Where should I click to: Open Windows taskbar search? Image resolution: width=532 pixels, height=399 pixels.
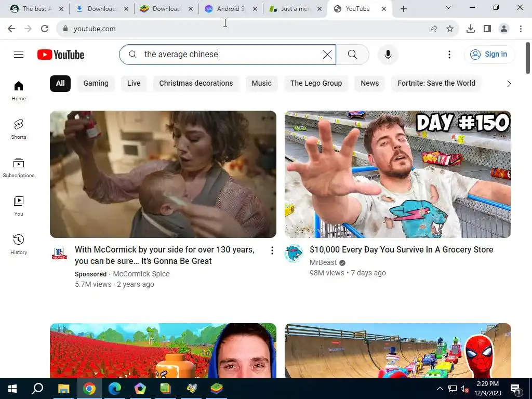(37, 389)
